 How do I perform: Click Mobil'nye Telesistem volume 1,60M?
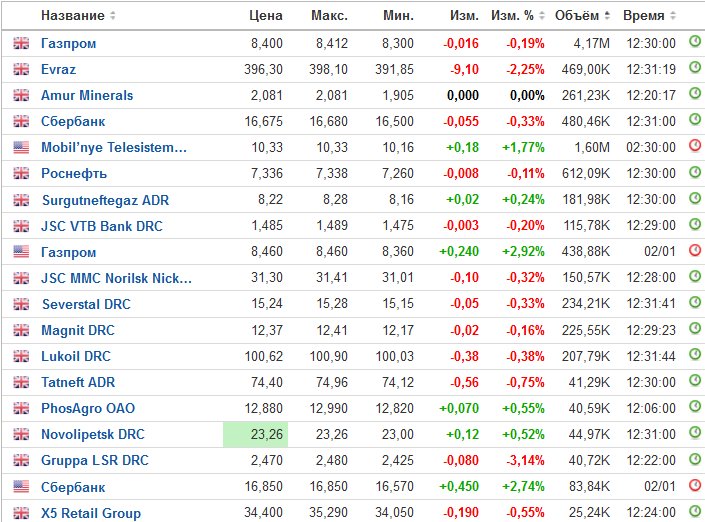[592, 147]
